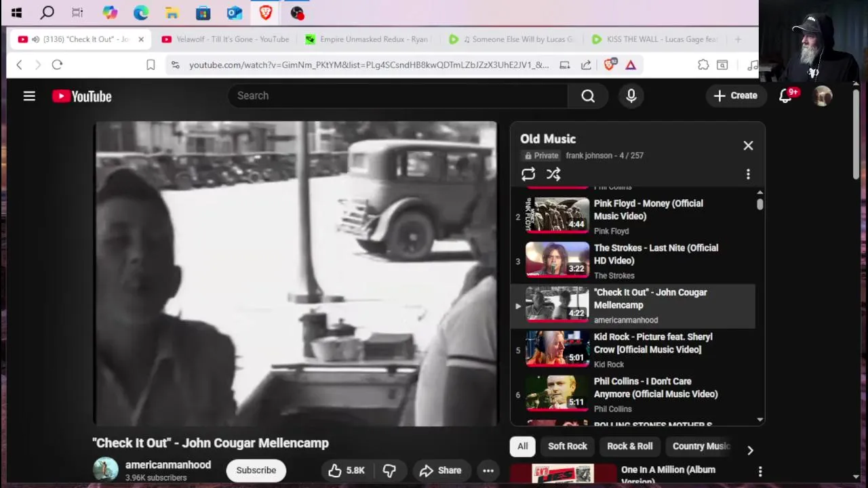
Task: Open Task View in taskbar
Action: (x=77, y=12)
